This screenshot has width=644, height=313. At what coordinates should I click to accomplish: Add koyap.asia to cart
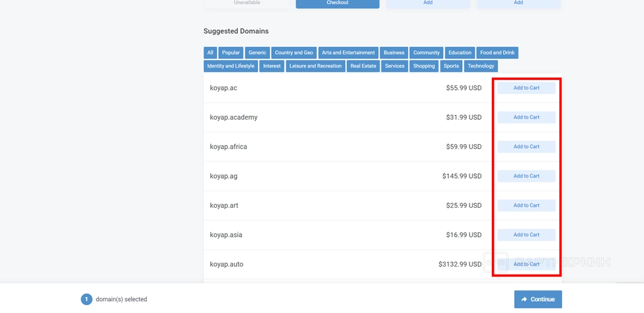tap(526, 235)
